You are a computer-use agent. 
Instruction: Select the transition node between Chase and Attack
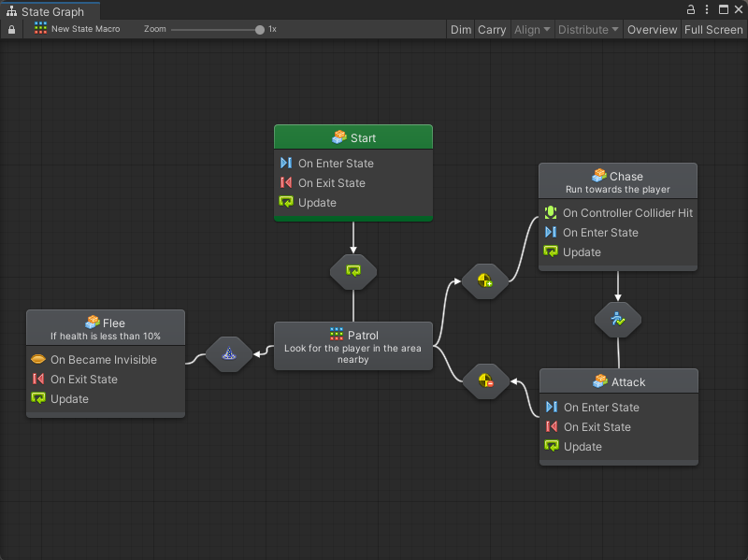tap(618, 320)
